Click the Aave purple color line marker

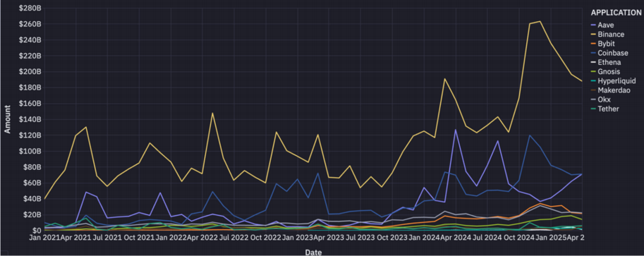(x=593, y=25)
